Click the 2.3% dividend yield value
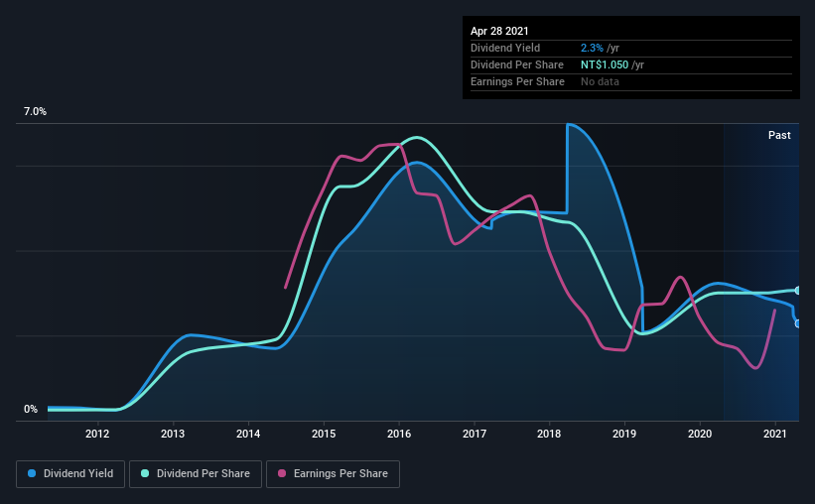 click(x=592, y=48)
